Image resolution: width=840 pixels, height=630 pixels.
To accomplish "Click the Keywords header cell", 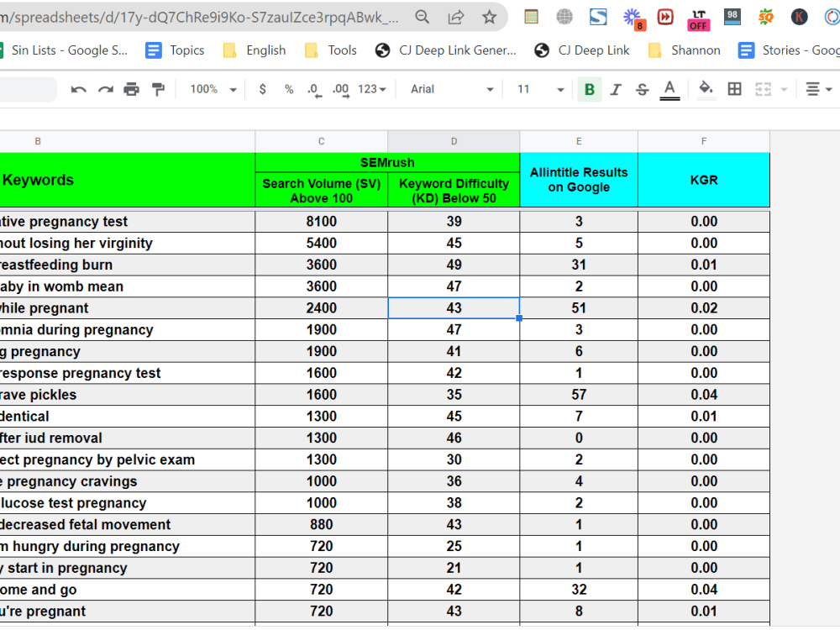I will coord(128,180).
